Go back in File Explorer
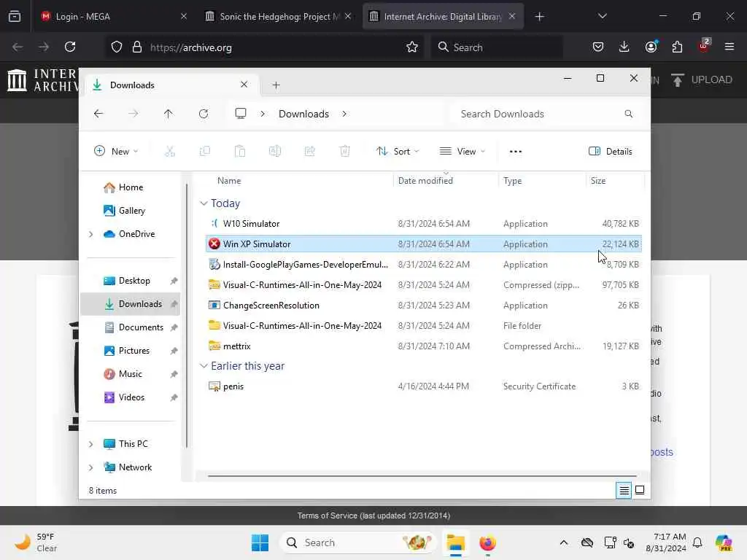Image resolution: width=747 pixels, height=560 pixels. pyautogui.click(x=98, y=114)
